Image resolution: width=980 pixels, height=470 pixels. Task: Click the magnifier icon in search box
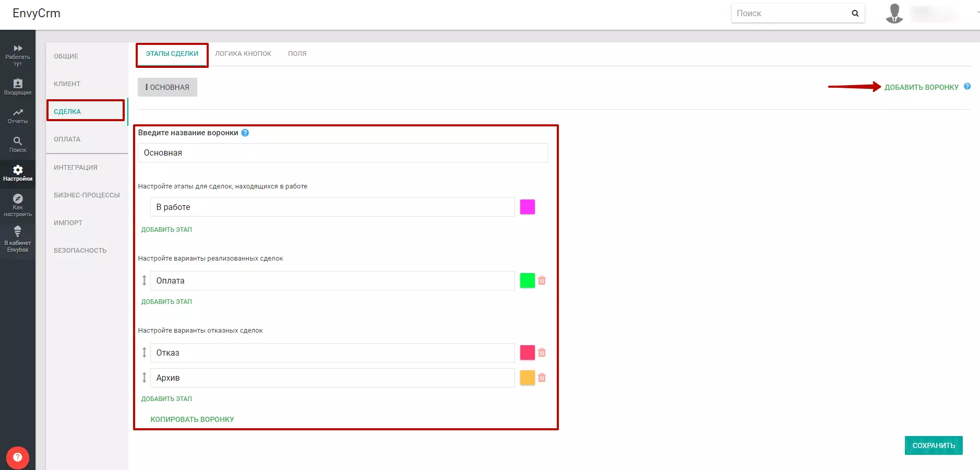tap(855, 14)
